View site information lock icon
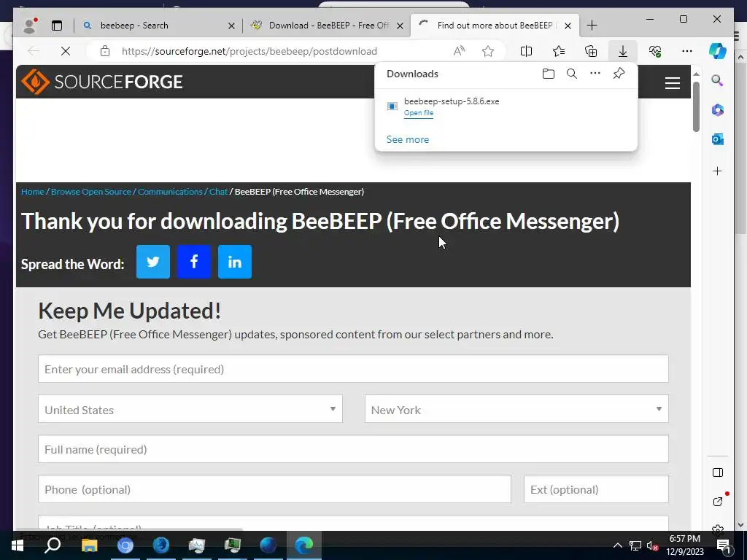Viewport: 747px width, 560px height. coord(105,51)
